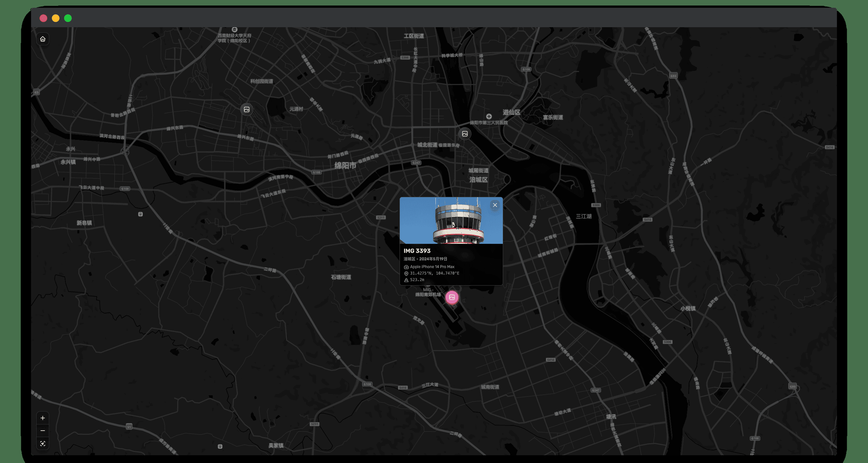Recenter the map with the locate icon
This screenshot has height=463, width=868.
click(x=42, y=444)
